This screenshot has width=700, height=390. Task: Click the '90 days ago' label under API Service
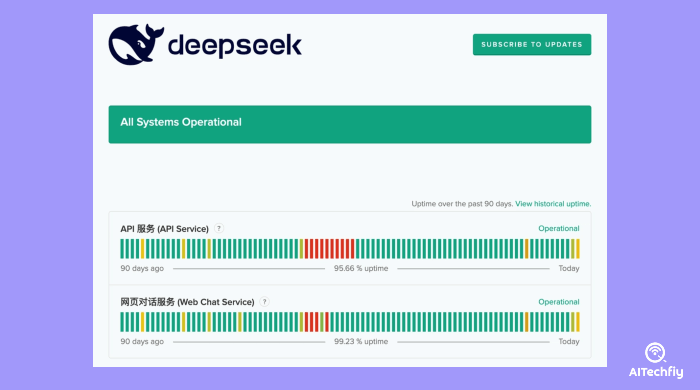(x=142, y=269)
